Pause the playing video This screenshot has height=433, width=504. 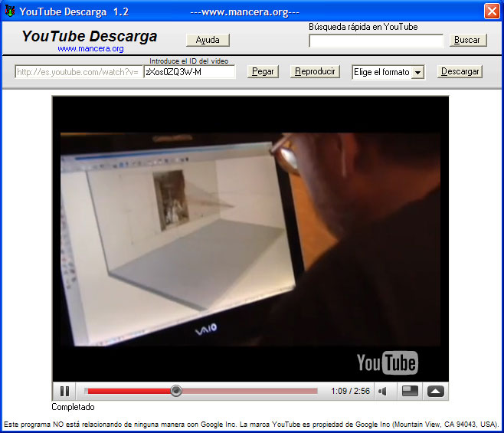[65, 391]
